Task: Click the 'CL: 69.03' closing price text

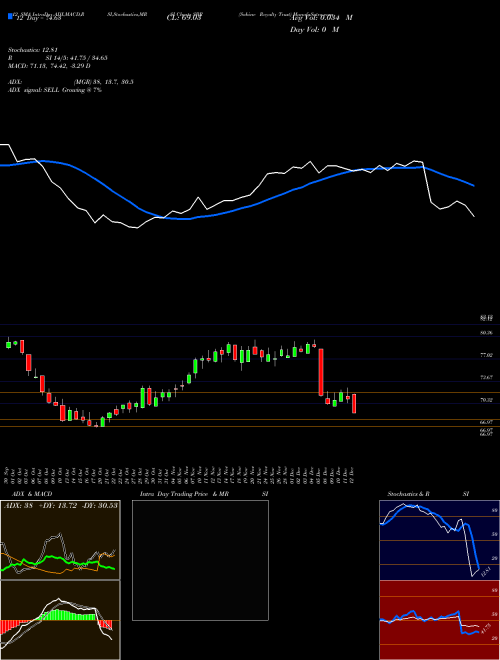Action: (x=184, y=18)
